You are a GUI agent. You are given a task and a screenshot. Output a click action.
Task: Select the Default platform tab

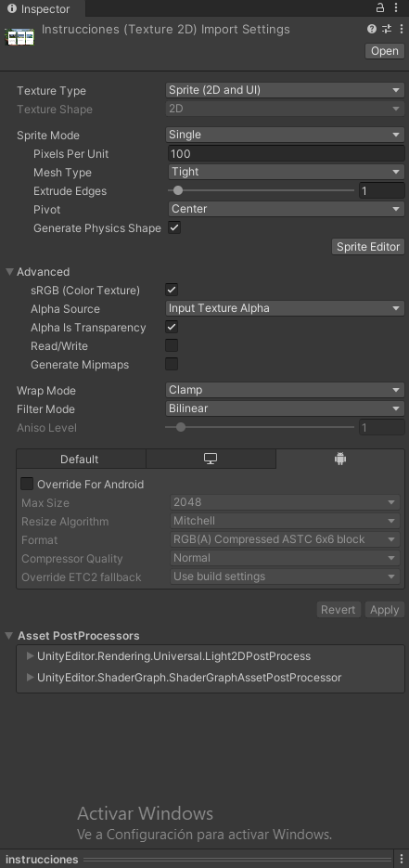pyautogui.click(x=82, y=459)
